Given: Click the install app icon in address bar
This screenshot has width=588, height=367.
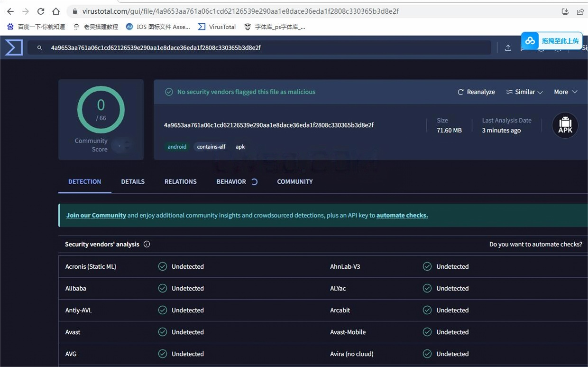Looking at the screenshot, I should coord(565,11).
